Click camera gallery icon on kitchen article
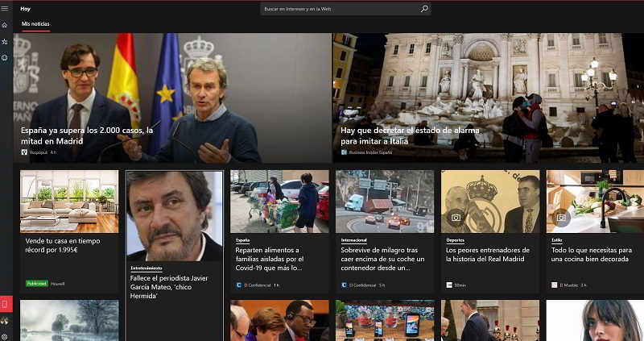The height and width of the screenshot is (341, 644). tap(561, 218)
